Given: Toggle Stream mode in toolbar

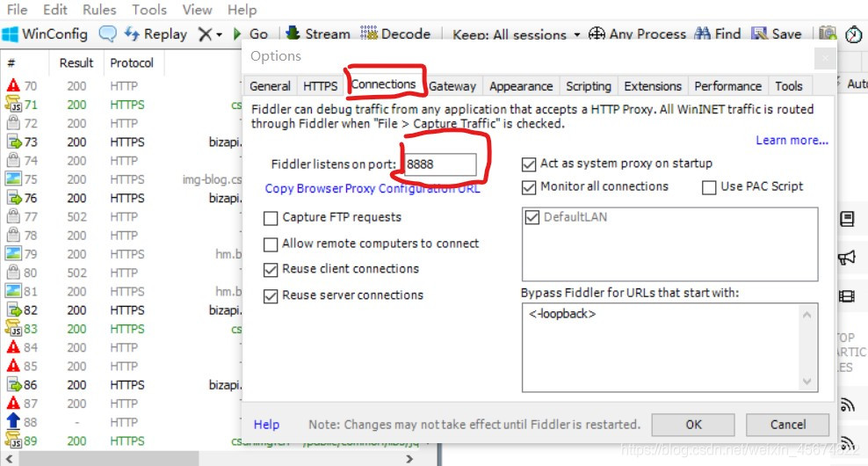Looking at the screenshot, I should (318, 33).
